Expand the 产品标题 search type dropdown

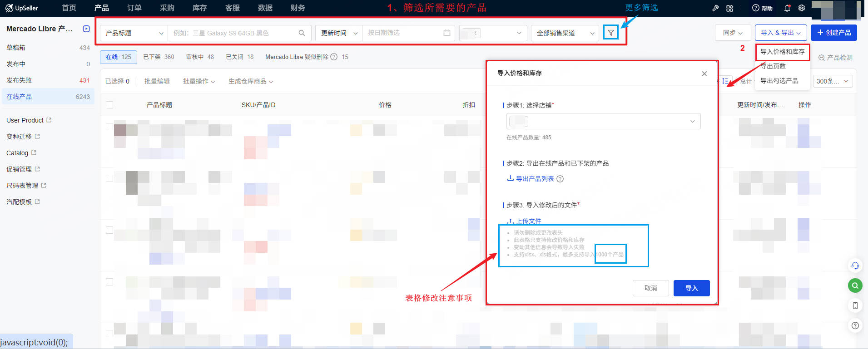134,33
